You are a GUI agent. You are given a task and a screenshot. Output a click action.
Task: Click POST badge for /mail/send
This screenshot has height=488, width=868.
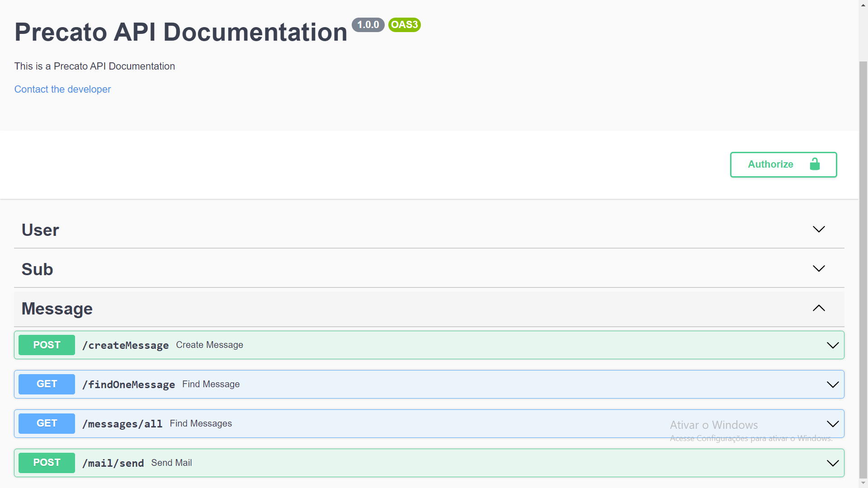[x=47, y=463]
